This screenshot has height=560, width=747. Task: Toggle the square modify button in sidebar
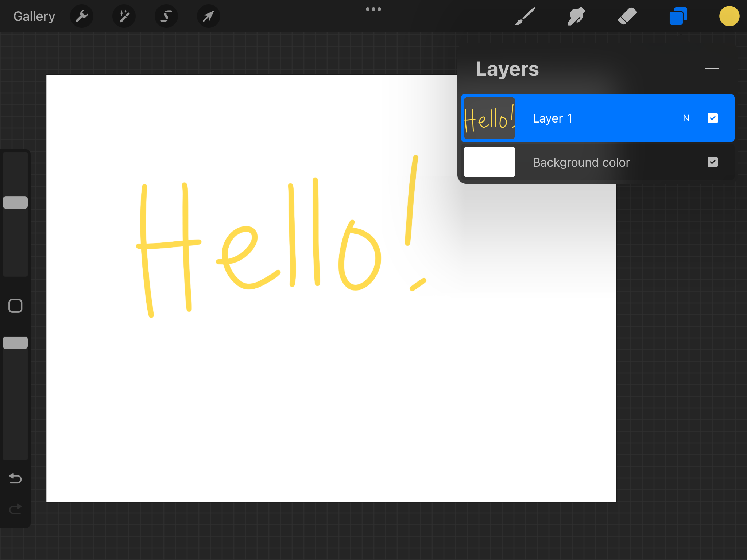coord(15,306)
